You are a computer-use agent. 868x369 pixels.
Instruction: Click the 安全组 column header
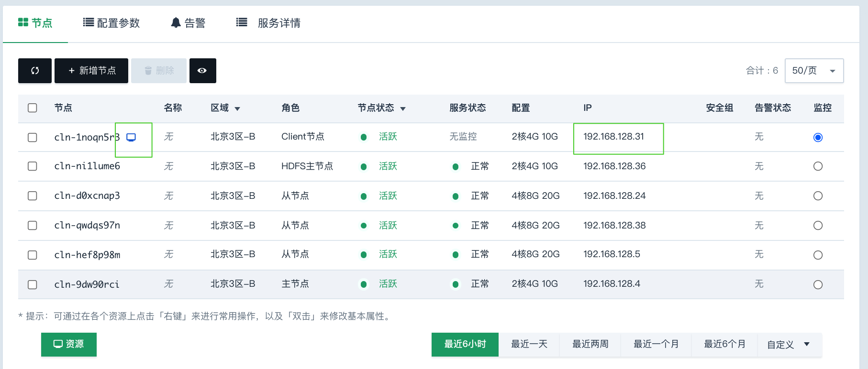pos(720,108)
